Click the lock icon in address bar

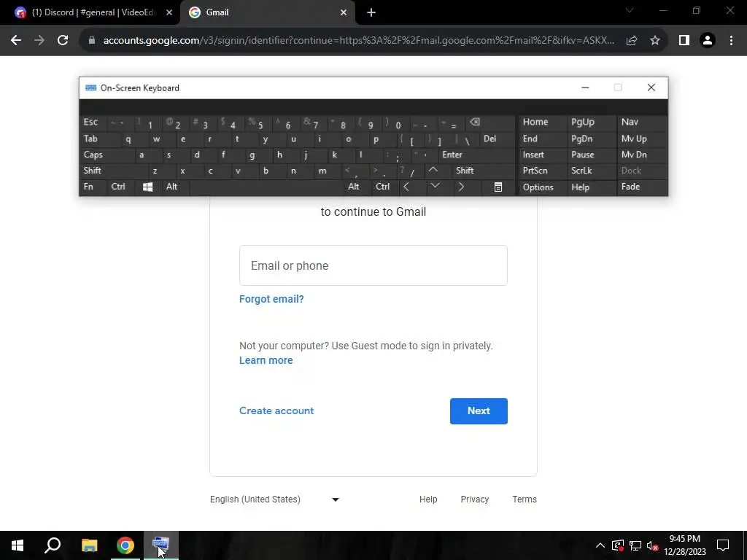[92, 41]
